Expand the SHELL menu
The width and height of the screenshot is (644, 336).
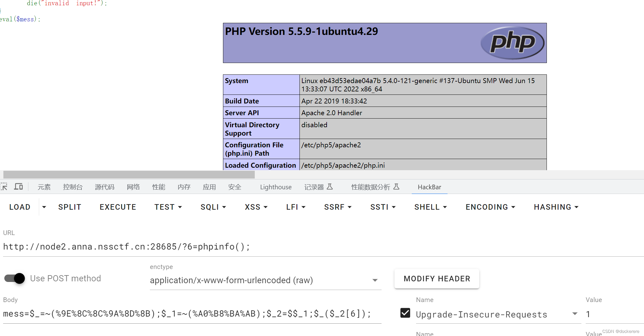coord(431,207)
